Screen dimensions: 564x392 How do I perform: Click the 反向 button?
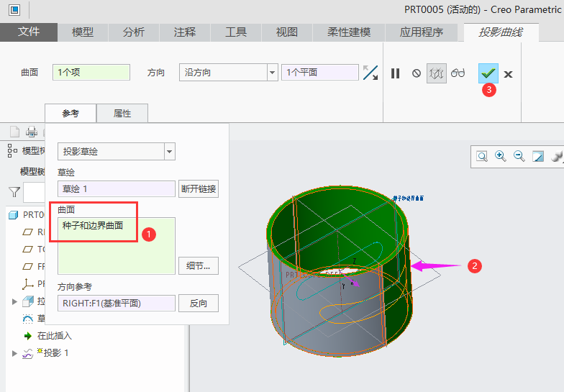pos(199,304)
